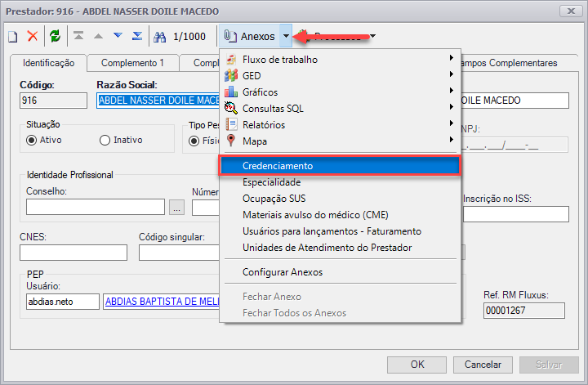Open Consultas SQL submenu
Viewport: 588px width, 385px height.
point(340,109)
